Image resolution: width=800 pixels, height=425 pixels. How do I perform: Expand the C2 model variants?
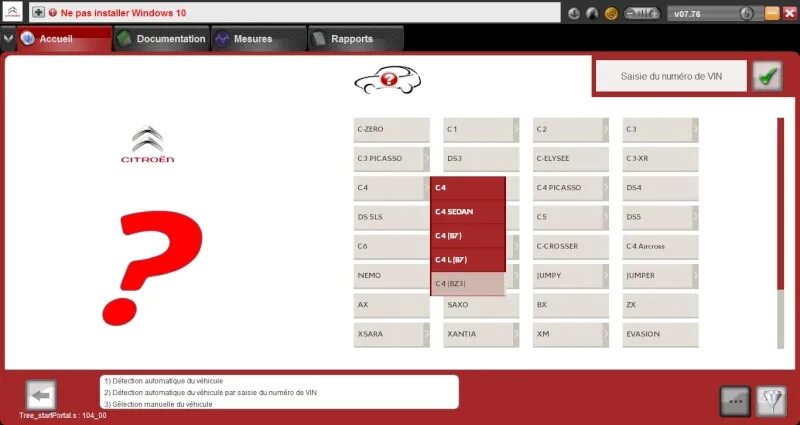click(x=606, y=130)
